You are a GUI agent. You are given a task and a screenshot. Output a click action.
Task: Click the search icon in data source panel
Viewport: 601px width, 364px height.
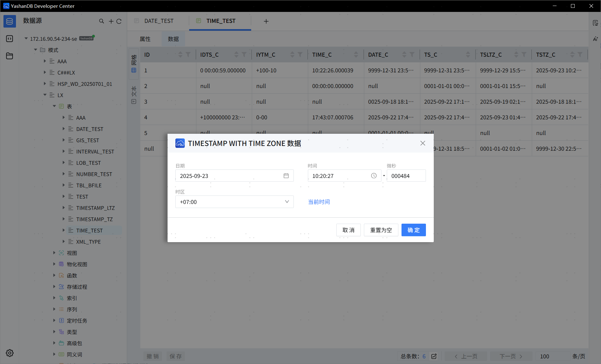101,21
